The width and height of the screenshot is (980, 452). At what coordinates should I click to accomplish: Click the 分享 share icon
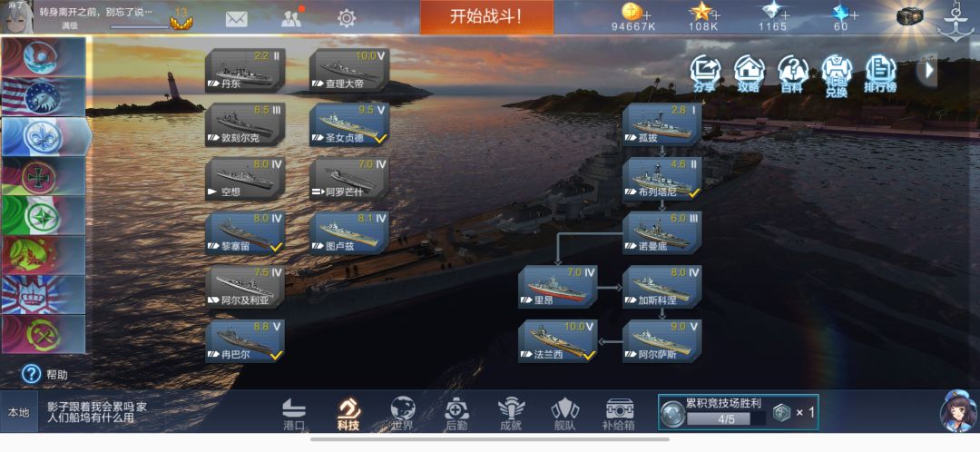tap(705, 74)
